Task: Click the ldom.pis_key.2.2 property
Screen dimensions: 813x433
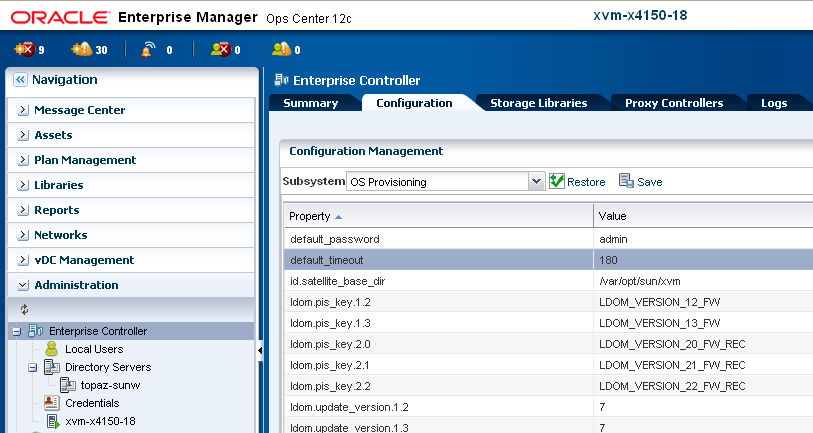Action: (330, 386)
